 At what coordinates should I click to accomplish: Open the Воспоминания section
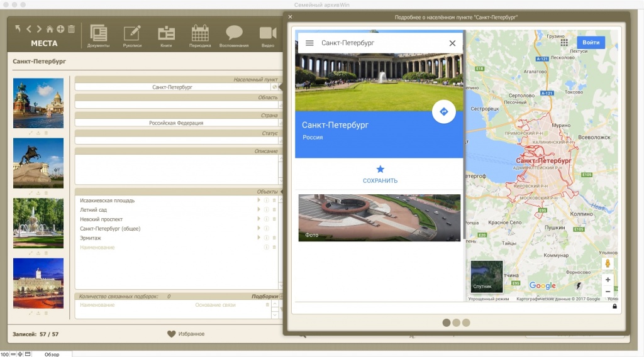(234, 36)
